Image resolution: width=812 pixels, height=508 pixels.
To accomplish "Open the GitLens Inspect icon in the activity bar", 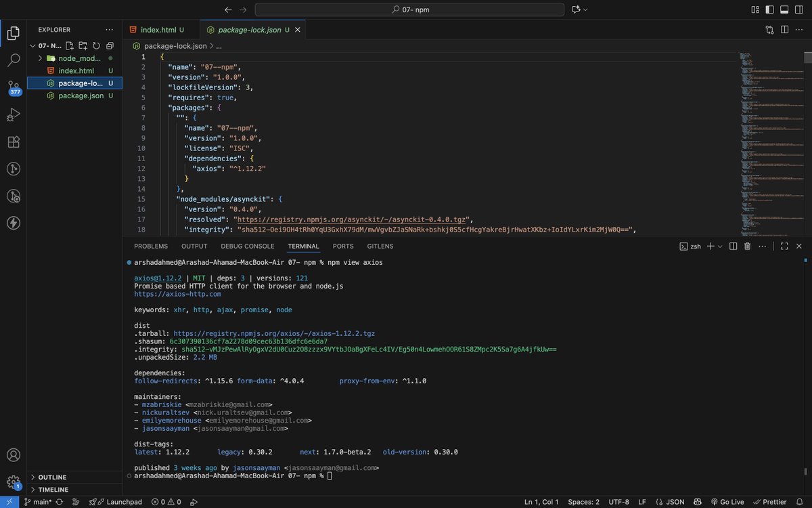I will [x=13, y=196].
